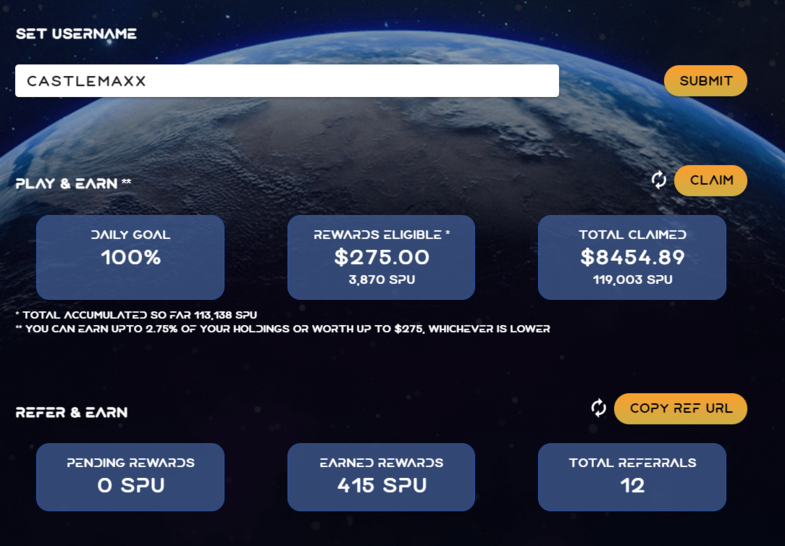The height and width of the screenshot is (546, 785).
Task: Claim the Play & Earn rewards
Action: coord(711,180)
